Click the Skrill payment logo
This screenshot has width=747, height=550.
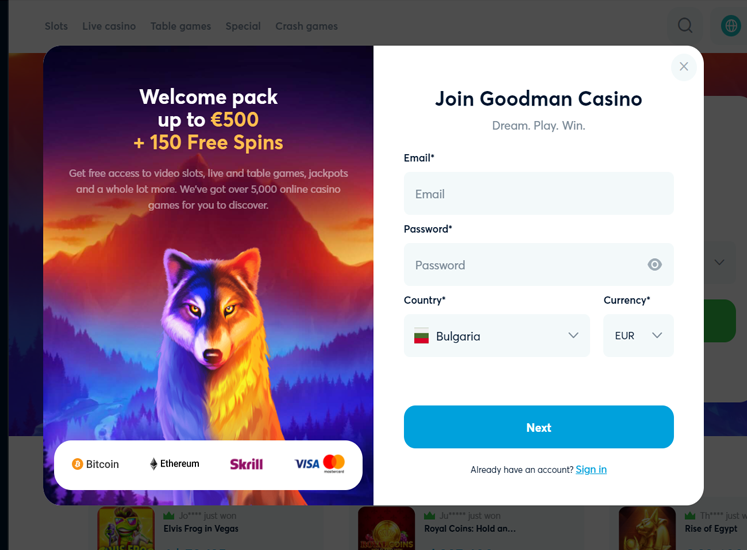click(246, 464)
